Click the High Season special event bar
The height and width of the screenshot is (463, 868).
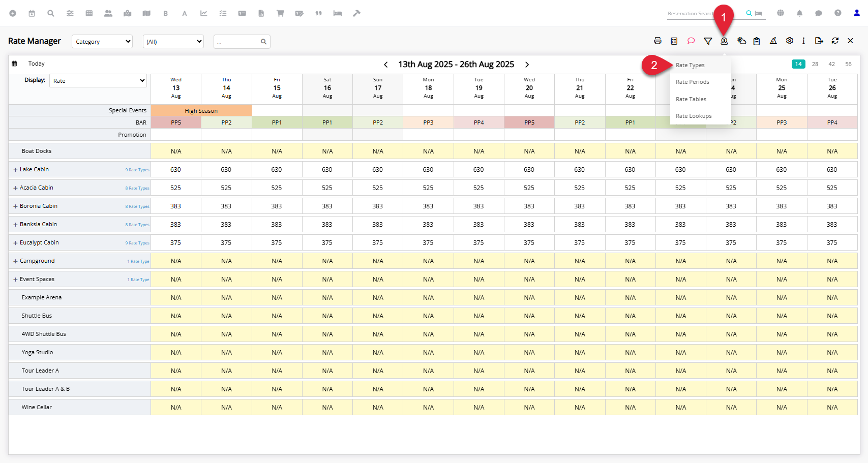tap(201, 110)
